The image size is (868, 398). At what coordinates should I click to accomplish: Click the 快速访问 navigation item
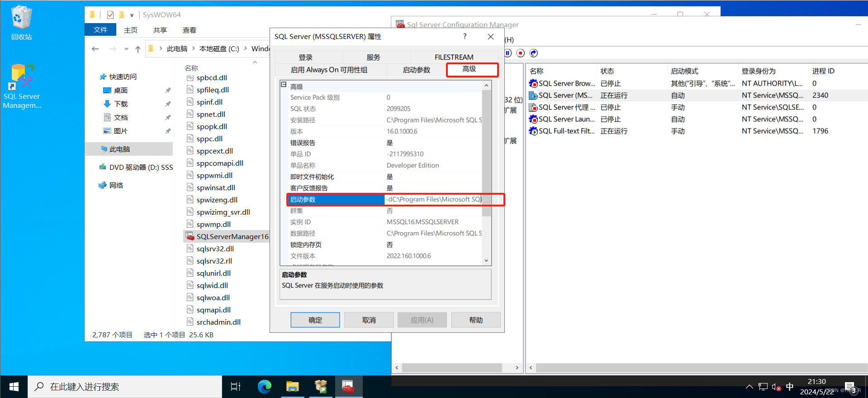tap(118, 77)
